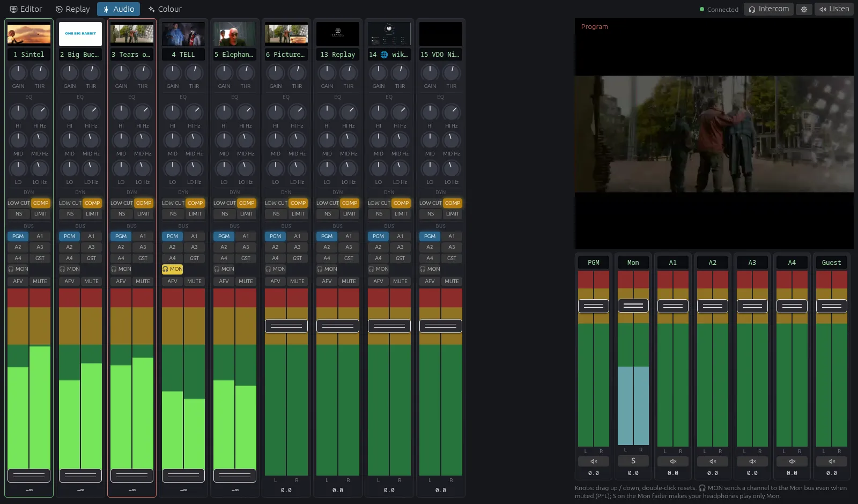The width and height of the screenshot is (858, 504).
Task: Click the fader handle on channel 6 Picture
Action: point(286,326)
